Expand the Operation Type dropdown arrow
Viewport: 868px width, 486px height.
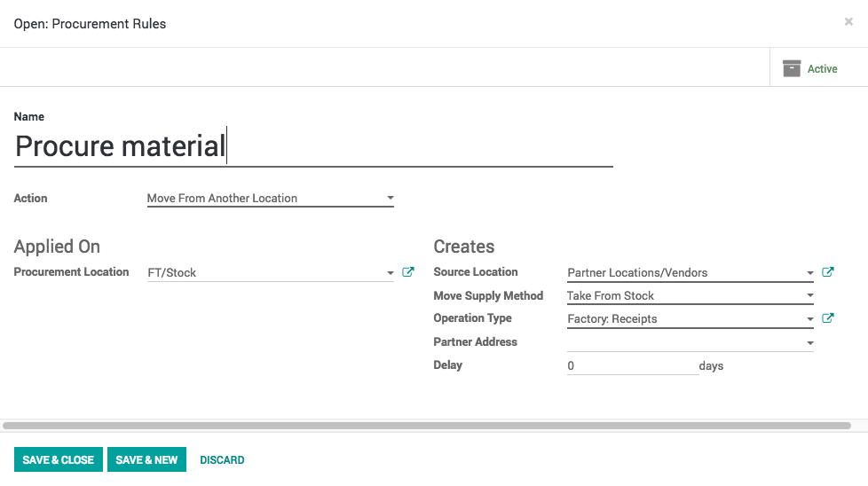pyautogui.click(x=809, y=319)
